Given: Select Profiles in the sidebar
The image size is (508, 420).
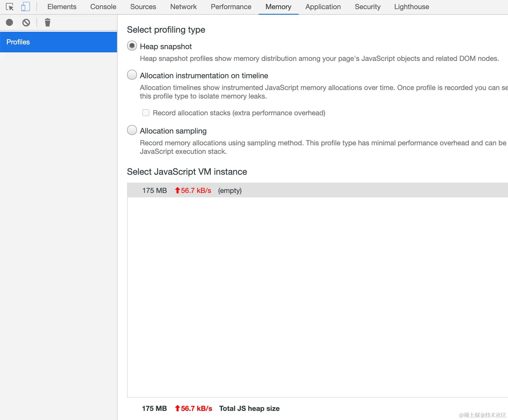Looking at the screenshot, I should pos(59,42).
